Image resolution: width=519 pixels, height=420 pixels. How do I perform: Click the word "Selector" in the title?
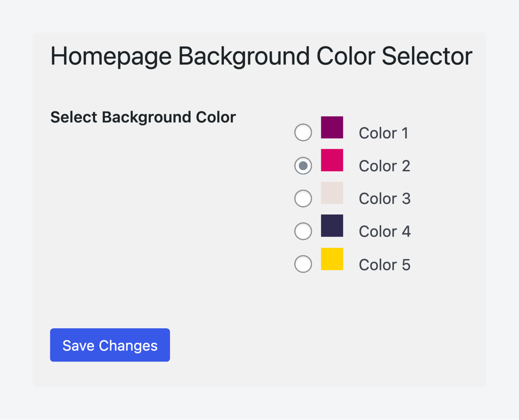tap(427, 56)
